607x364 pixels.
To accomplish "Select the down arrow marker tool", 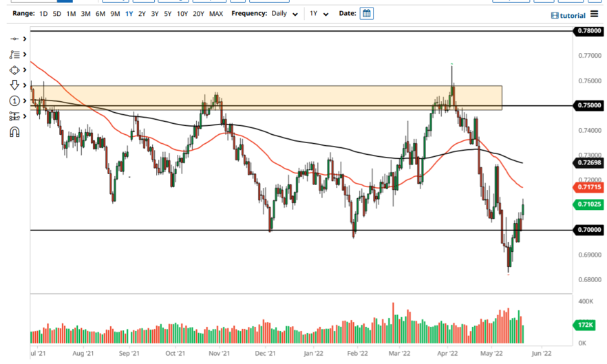I will coord(14,85).
